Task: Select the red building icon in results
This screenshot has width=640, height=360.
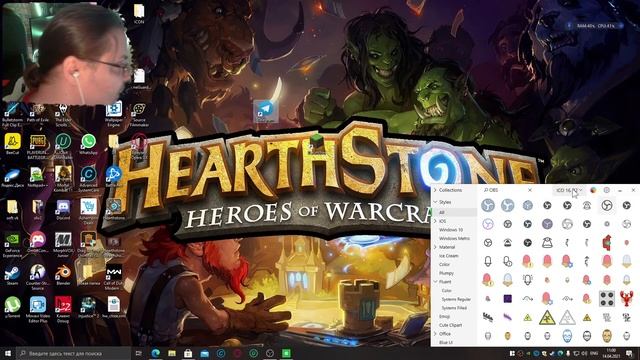Action: click(607, 242)
